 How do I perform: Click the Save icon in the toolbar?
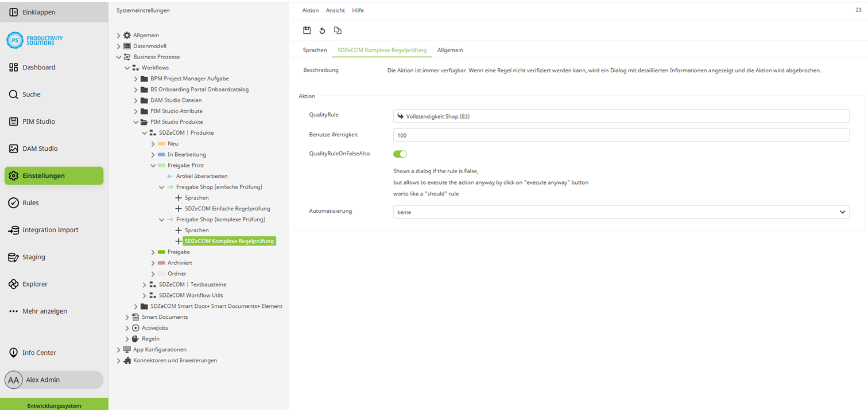point(307,30)
